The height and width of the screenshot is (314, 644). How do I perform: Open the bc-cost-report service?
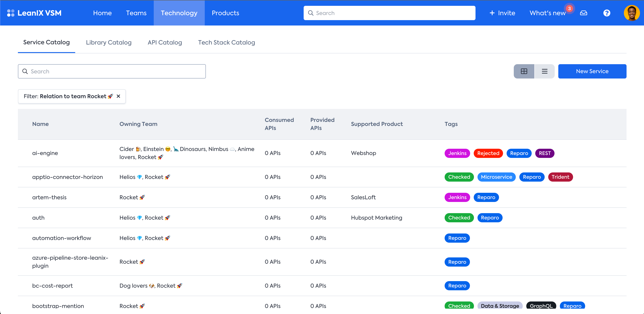pos(53,286)
